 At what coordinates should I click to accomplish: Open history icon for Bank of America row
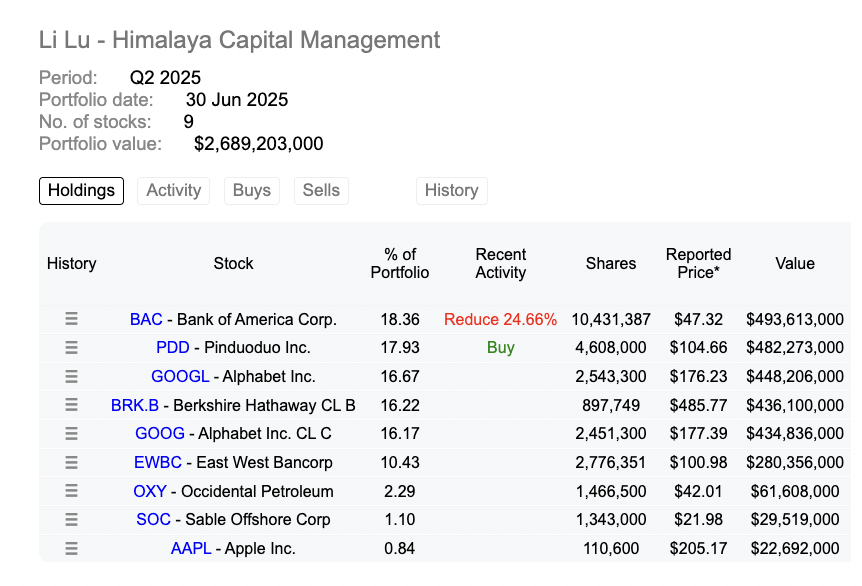[71, 319]
